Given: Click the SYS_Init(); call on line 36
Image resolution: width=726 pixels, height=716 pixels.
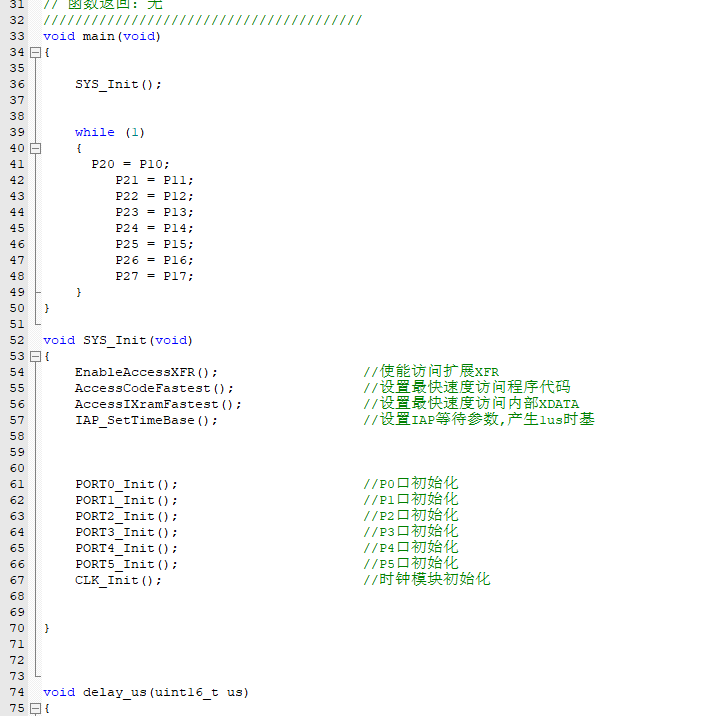Looking at the screenshot, I should point(118,84).
